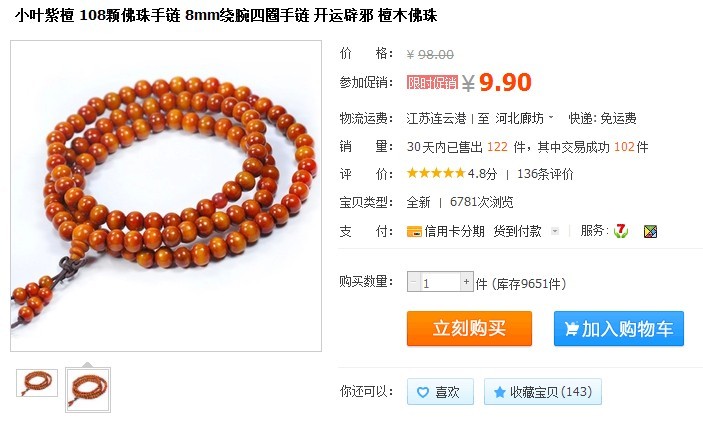703x426 pixels.
Task: Open the 136条评价 reviews link
Action: pyautogui.click(x=545, y=174)
